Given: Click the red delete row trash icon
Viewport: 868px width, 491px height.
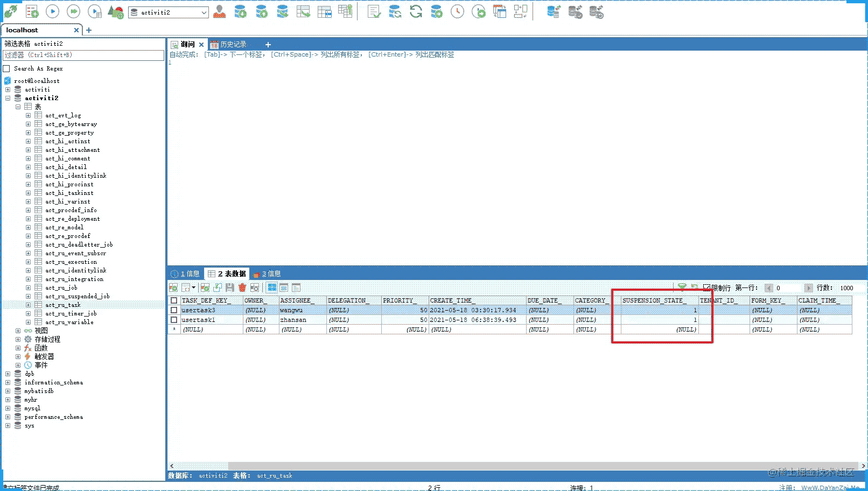Looking at the screenshot, I should pos(242,288).
